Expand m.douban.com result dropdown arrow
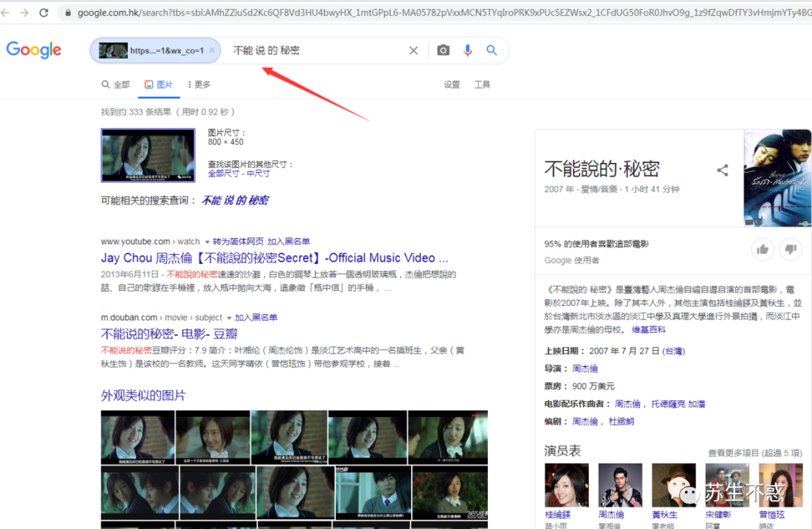This screenshot has width=812, height=529. (x=229, y=318)
